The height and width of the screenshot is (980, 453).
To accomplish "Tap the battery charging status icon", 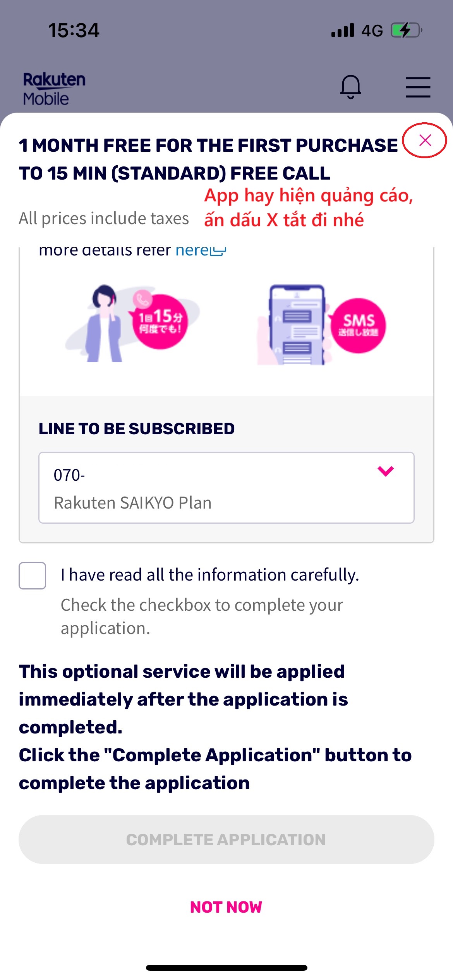I will pyautogui.click(x=407, y=30).
